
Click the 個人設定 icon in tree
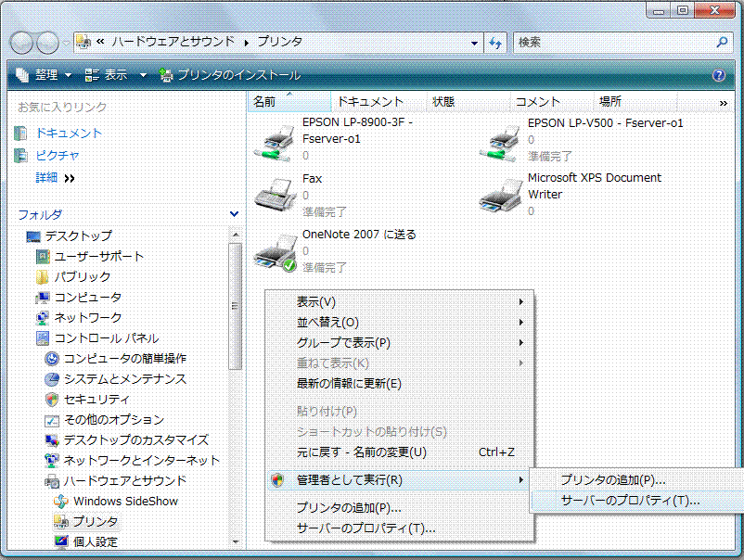click(61, 541)
